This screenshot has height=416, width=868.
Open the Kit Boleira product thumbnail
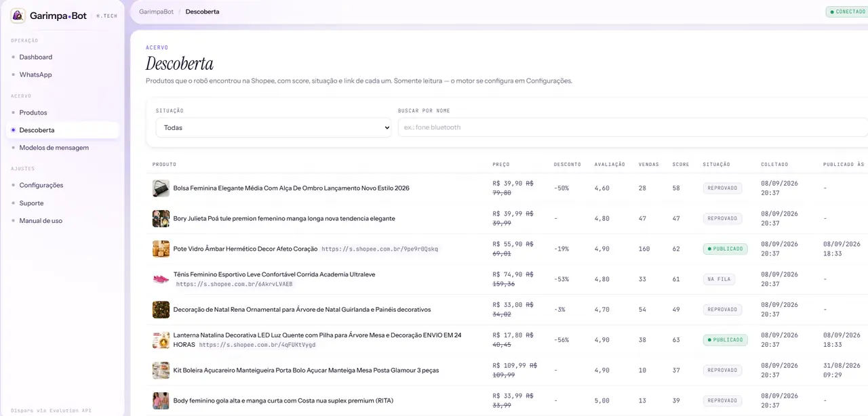[x=161, y=371]
